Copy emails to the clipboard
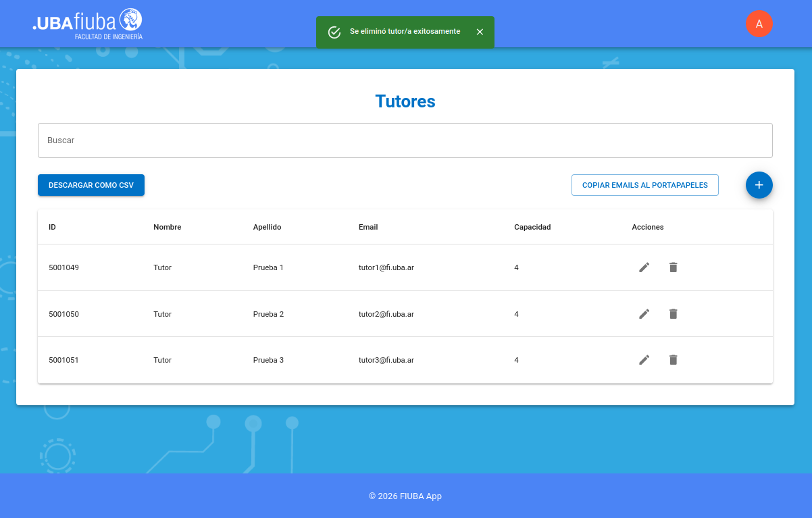The image size is (812, 518). pos(644,185)
